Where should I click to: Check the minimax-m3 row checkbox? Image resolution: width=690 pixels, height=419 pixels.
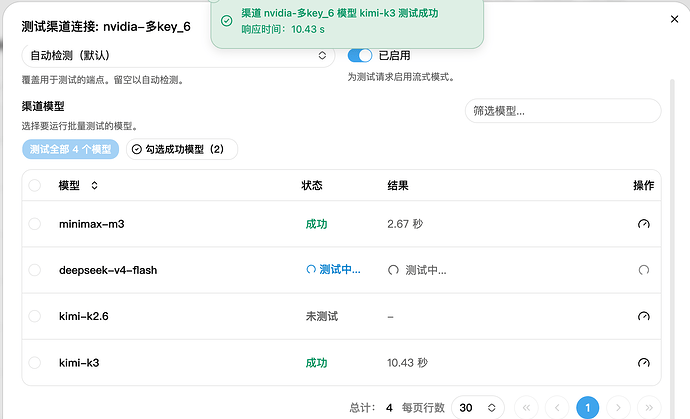pos(34,224)
